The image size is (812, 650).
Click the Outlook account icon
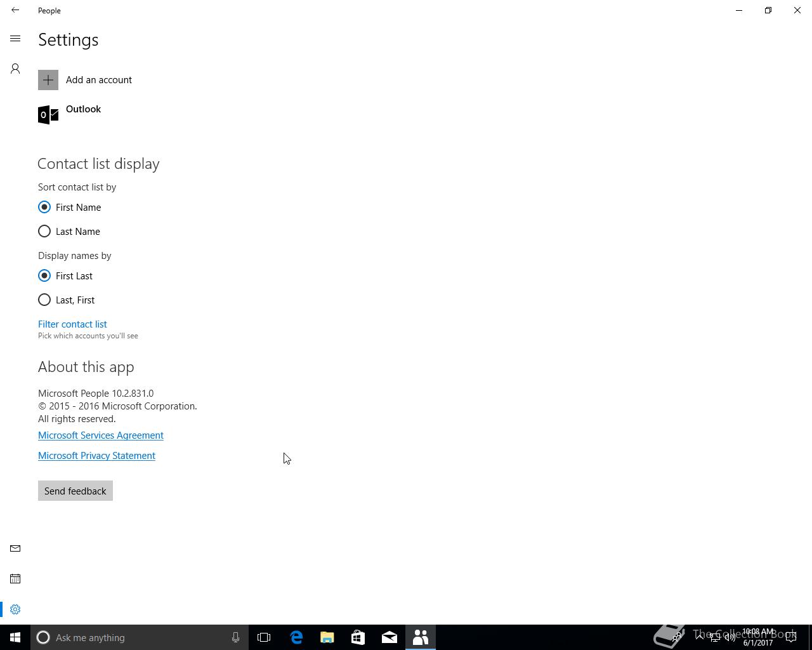pyautogui.click(x=48, y=114)
